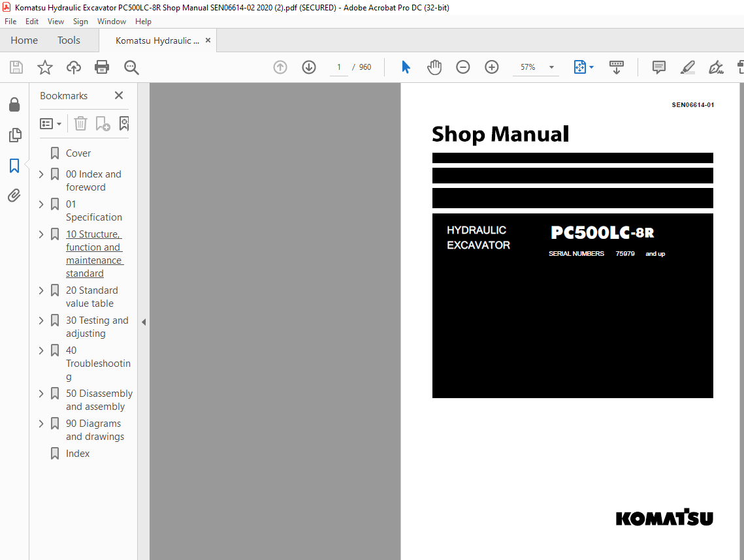Add file to favorites with star icon
Image resolution: width=744 pixels, height=560 pixels.
coord(45,67)
